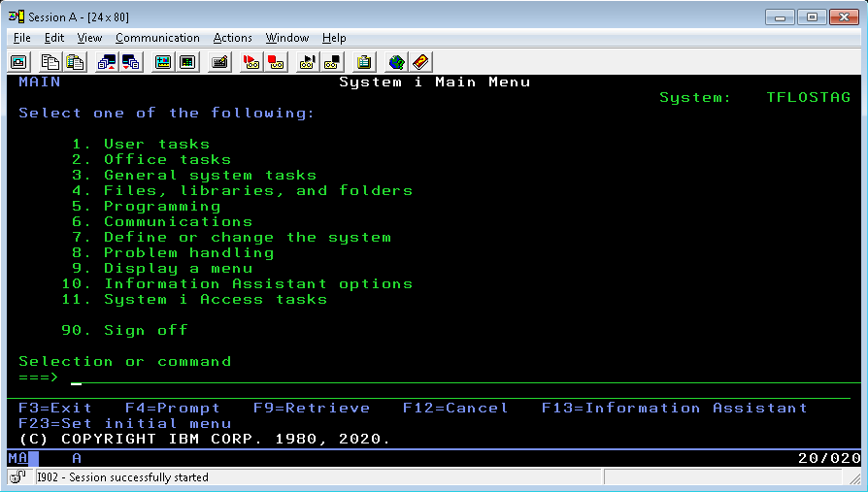Click the Selection or command label
Viewport: 868px width, 492px height.
pos(125,361)
